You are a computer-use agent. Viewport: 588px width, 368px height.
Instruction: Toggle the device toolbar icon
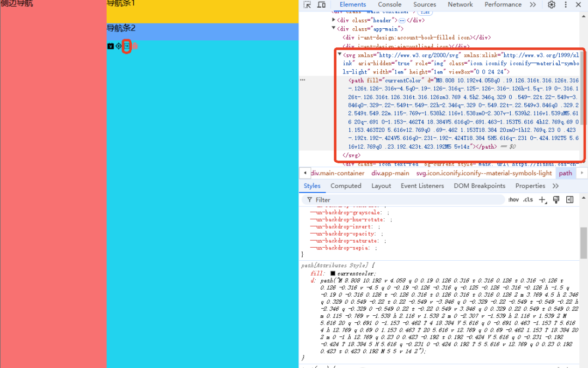tap(321, 5)
